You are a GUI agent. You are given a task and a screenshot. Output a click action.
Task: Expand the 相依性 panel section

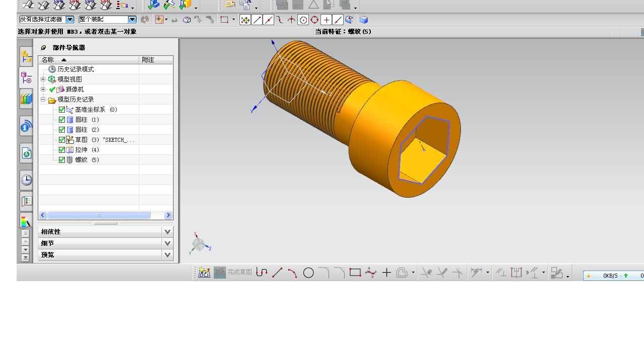tap(168, 232)
